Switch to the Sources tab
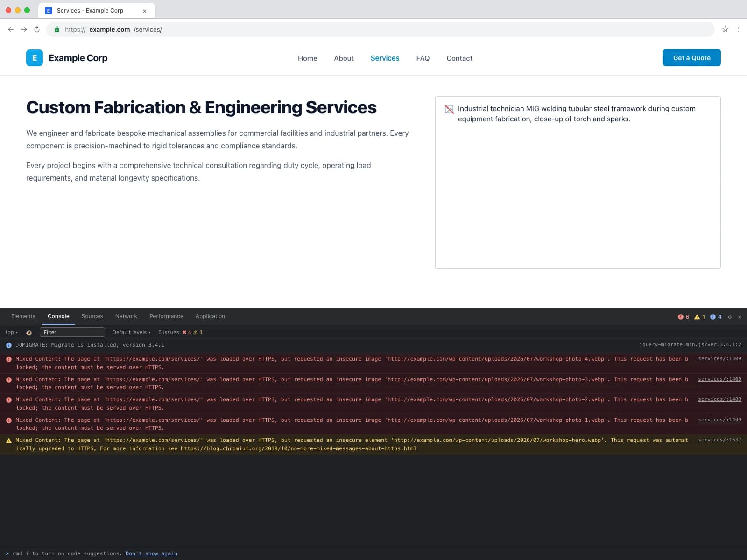This screenshot has height=560, width=747. pos(92,316)
